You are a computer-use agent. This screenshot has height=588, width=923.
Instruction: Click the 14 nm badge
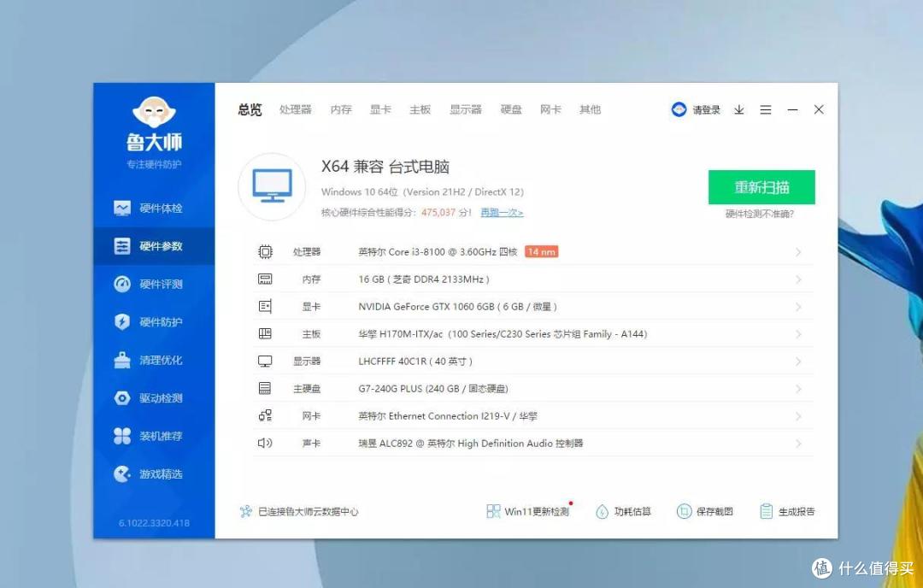tap(542, 252)
